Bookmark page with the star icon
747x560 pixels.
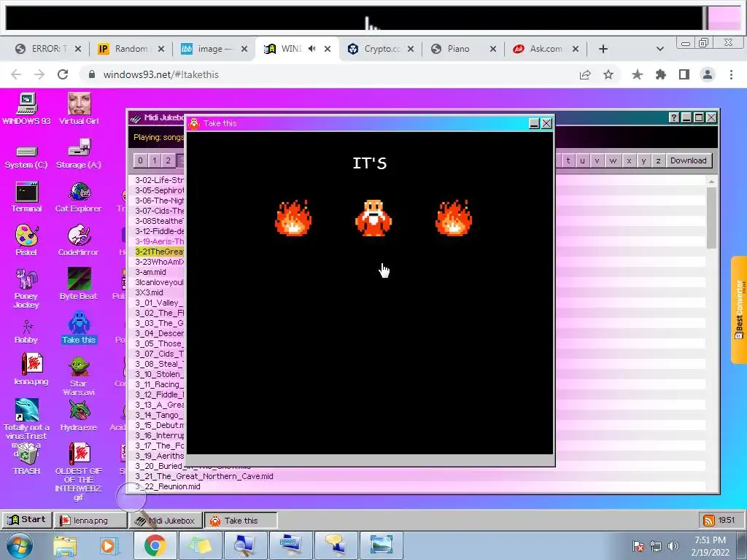pyautogui.click(x=608, y=74)
